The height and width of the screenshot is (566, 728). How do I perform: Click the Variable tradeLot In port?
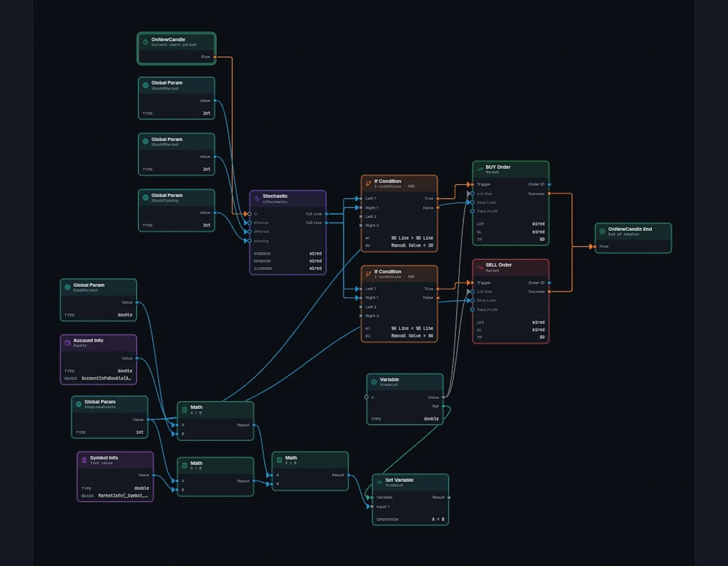click(x=367, y=398)
